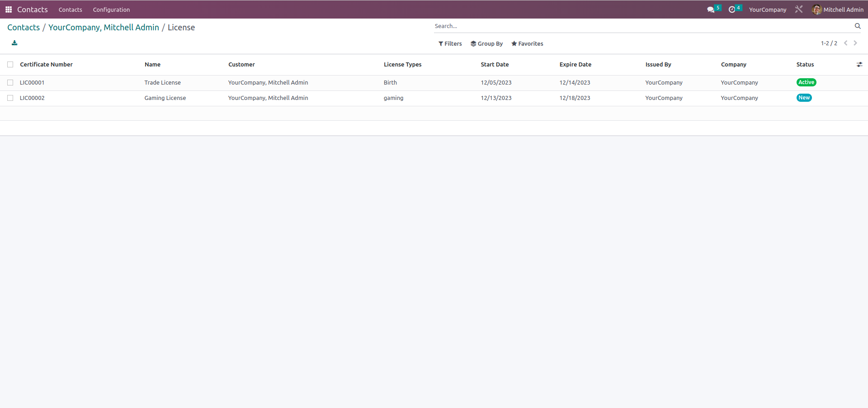The height and width of the screenshot is (408, 868).
Task: Tick the select-all header checkbox
Action: pos(10,65)
